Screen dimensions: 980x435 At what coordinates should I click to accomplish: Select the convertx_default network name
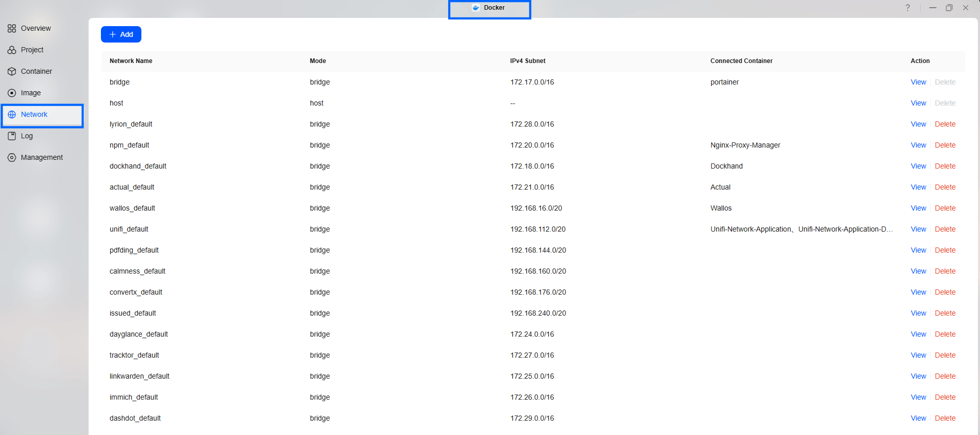pos(136,292)
